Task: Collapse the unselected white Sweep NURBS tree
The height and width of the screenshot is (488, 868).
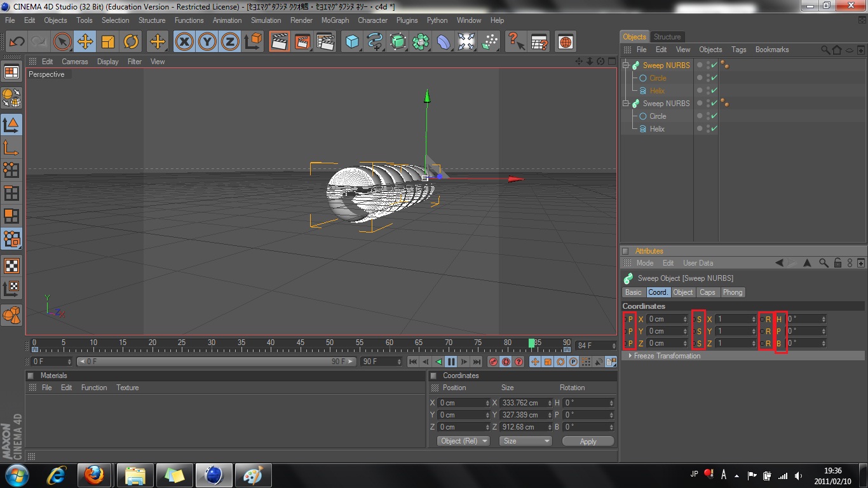Action: (626, 104)
